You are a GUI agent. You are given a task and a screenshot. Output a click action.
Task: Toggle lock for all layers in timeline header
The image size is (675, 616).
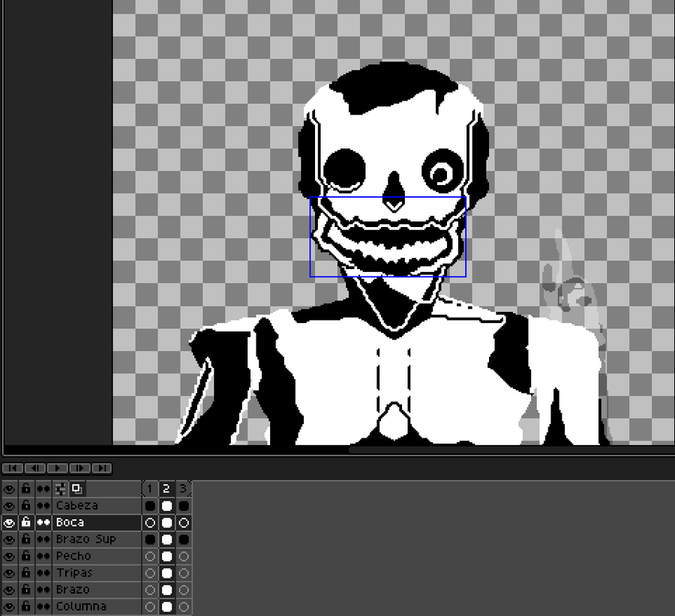click(25, 489)
